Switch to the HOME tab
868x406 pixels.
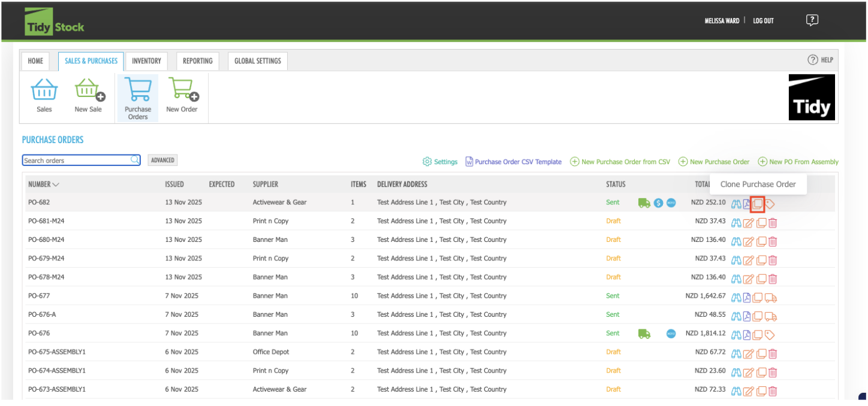[x=35, y=61]
